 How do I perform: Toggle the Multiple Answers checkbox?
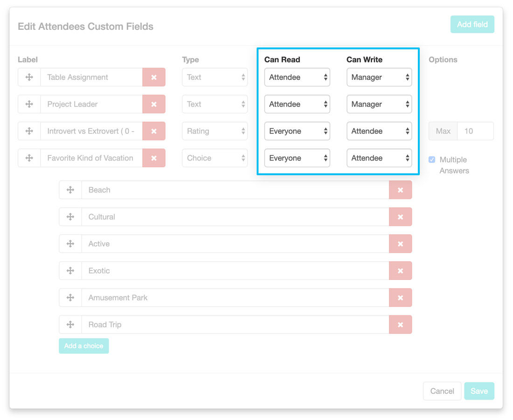point(432,160)
